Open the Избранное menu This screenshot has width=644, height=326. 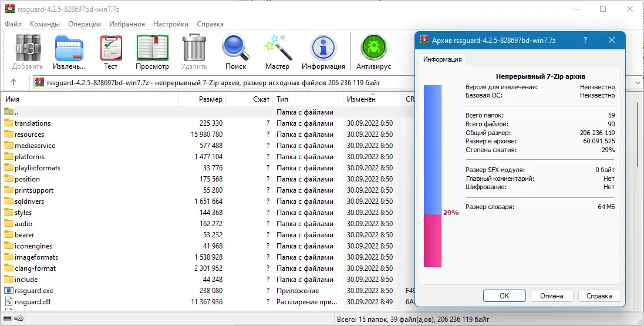[127, 24]
